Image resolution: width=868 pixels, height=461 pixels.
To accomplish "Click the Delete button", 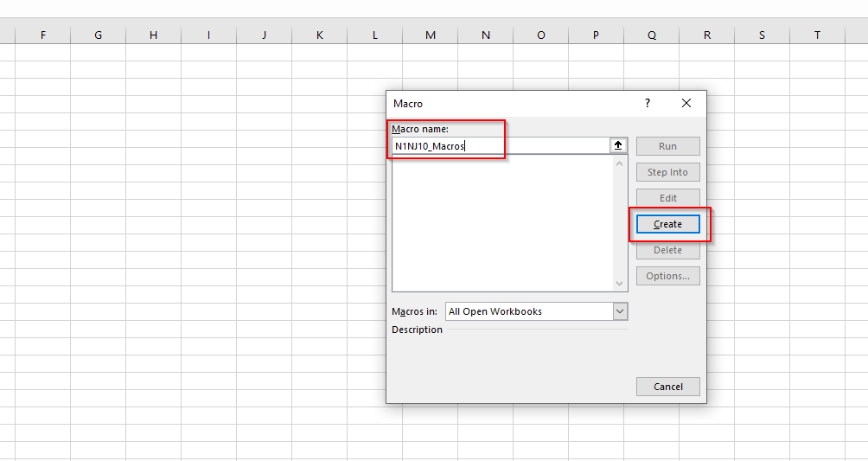I will coord(667,250).
